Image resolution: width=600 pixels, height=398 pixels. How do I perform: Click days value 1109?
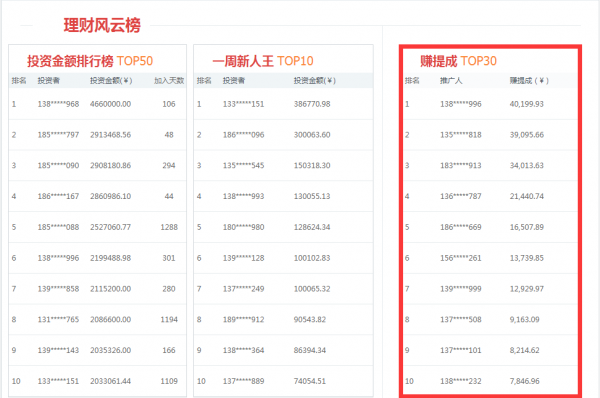(x=169, y=381)
